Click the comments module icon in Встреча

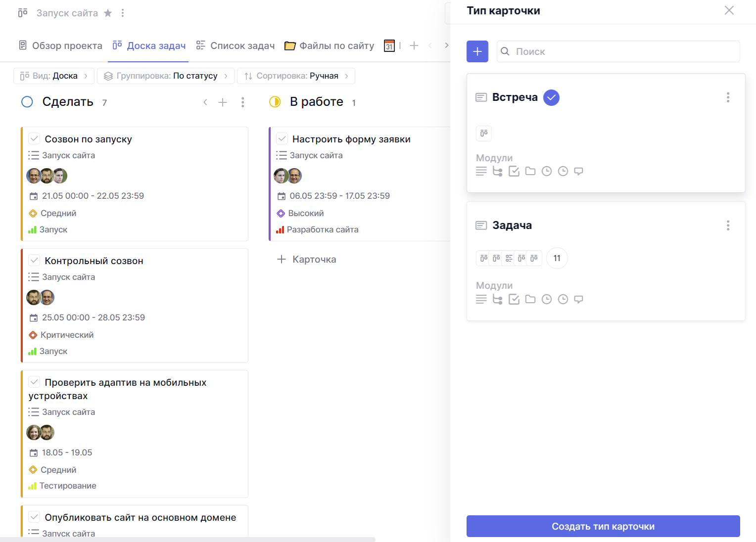tap(578, 171)
